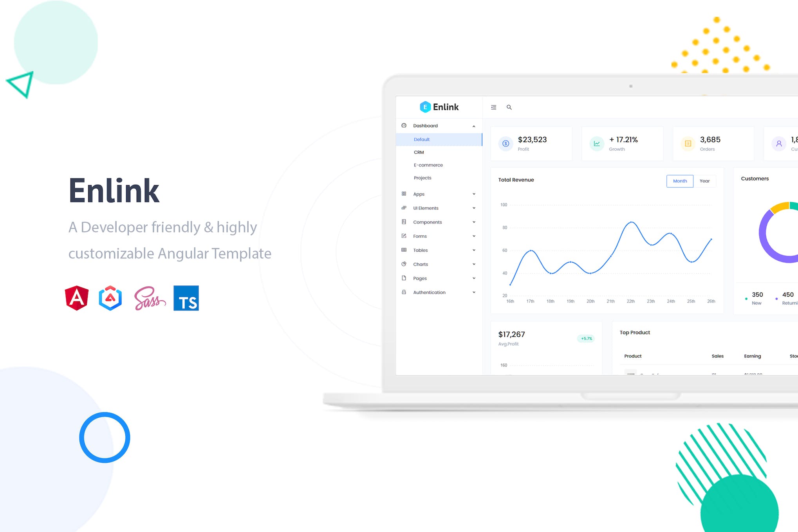Click the search magnifier icon
Screen dimensions: 798x532
click(509, 108)
